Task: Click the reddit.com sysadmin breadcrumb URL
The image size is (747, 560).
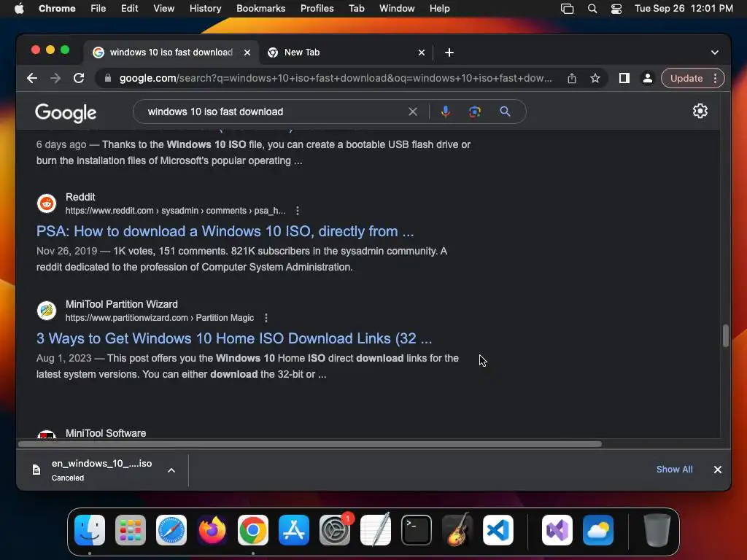Action: coord(175,211)
